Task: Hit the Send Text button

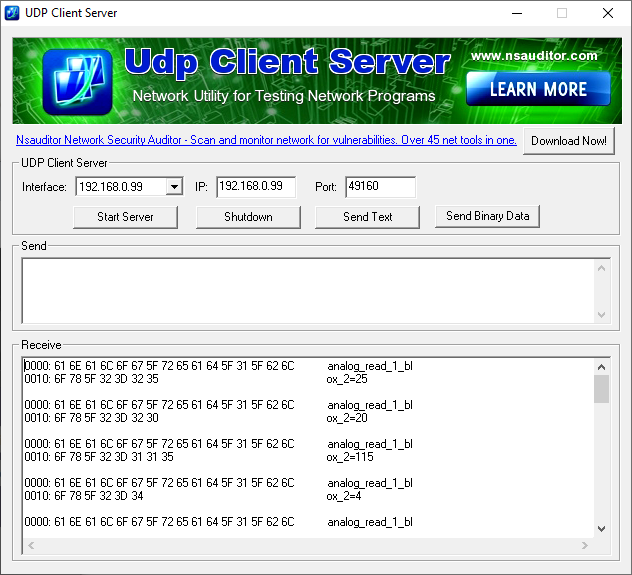Action: coord(368,217)
